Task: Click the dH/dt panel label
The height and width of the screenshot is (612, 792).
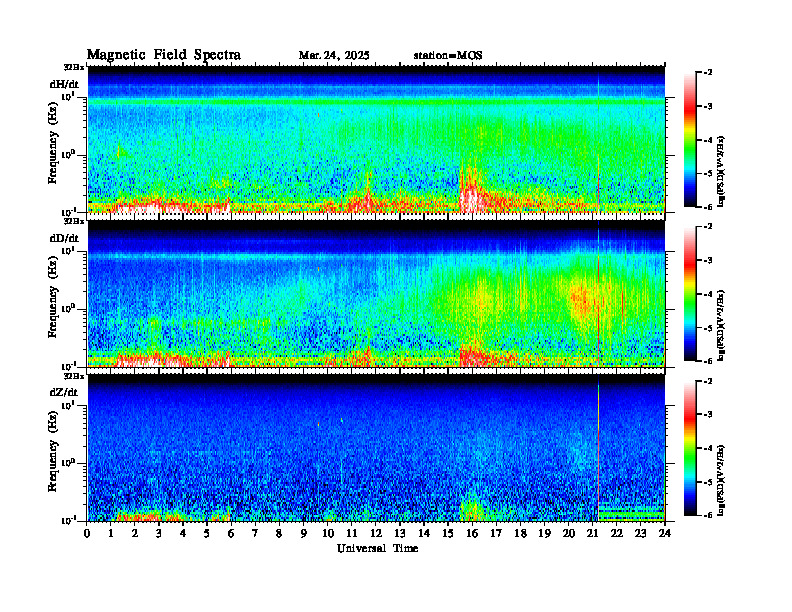Action: tap(64, 84)
